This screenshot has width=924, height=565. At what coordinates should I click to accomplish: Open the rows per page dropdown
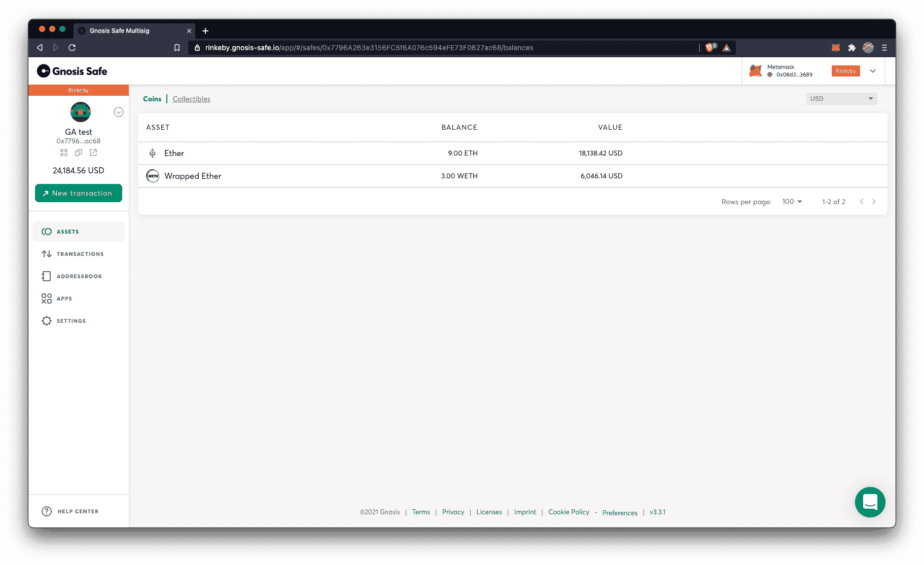792,202
